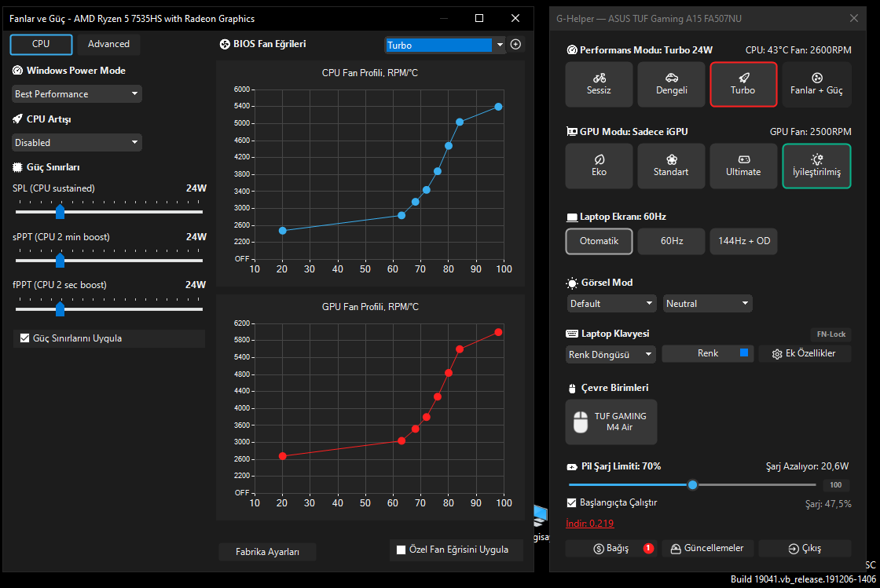Open the İndir: 0.219 download link

point(590,524)
